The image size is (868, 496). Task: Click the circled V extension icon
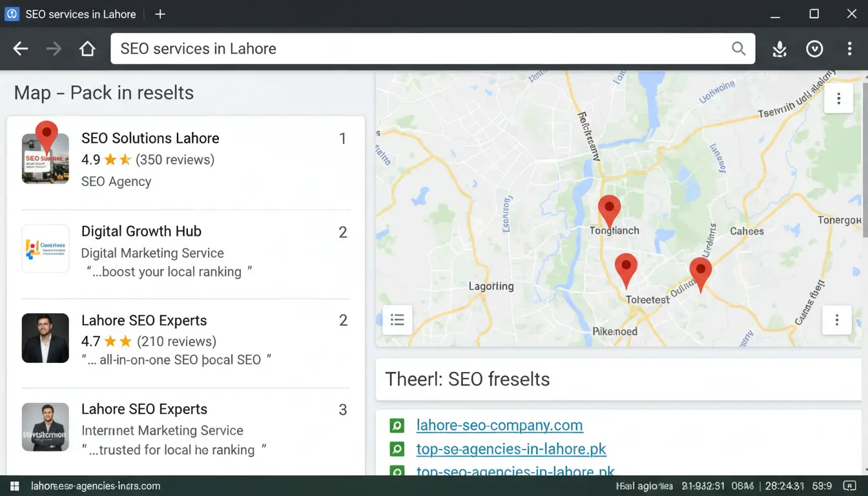[x=814, y=49]
